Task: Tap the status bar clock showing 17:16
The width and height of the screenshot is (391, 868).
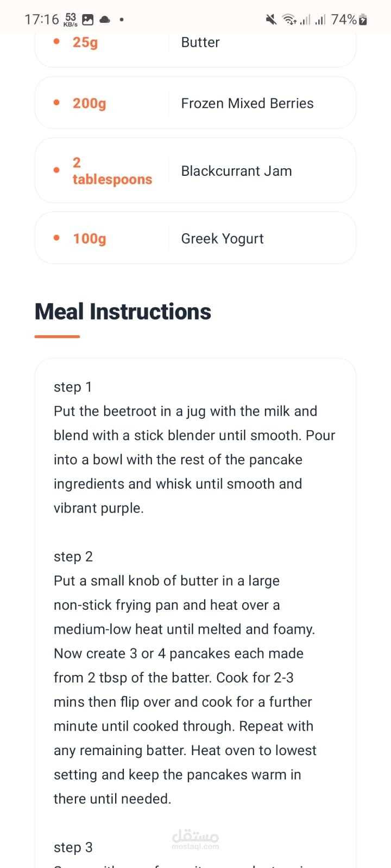Action: [41, 20]
